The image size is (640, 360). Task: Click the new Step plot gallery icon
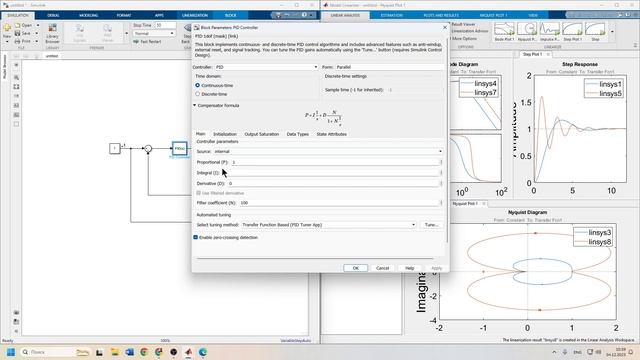(x=595, y=32)
